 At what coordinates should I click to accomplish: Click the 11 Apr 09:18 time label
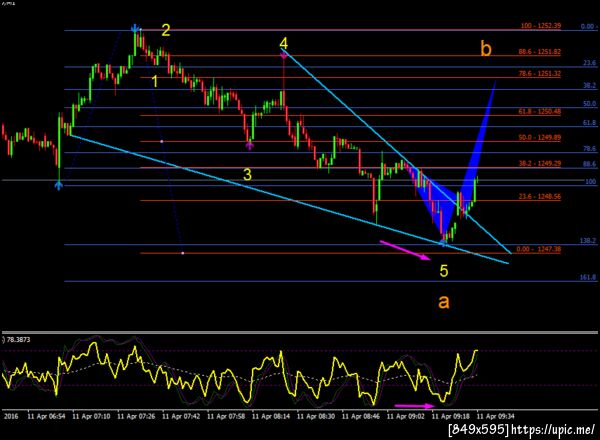coord(451,416)
